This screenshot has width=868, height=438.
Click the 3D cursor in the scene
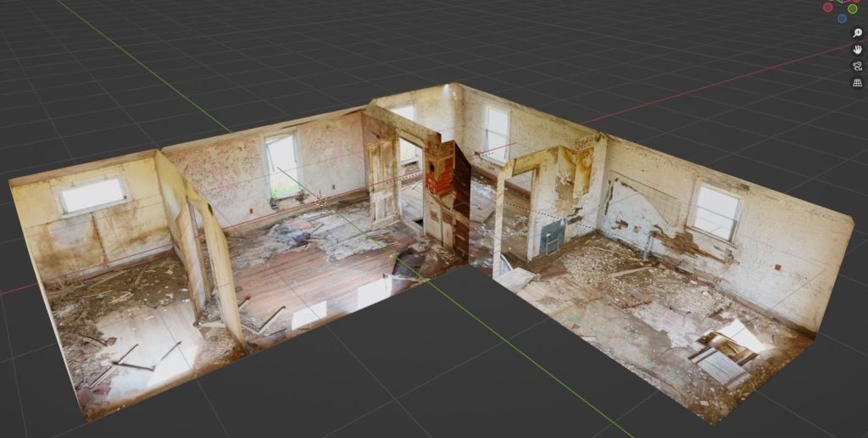click(320, 201)
